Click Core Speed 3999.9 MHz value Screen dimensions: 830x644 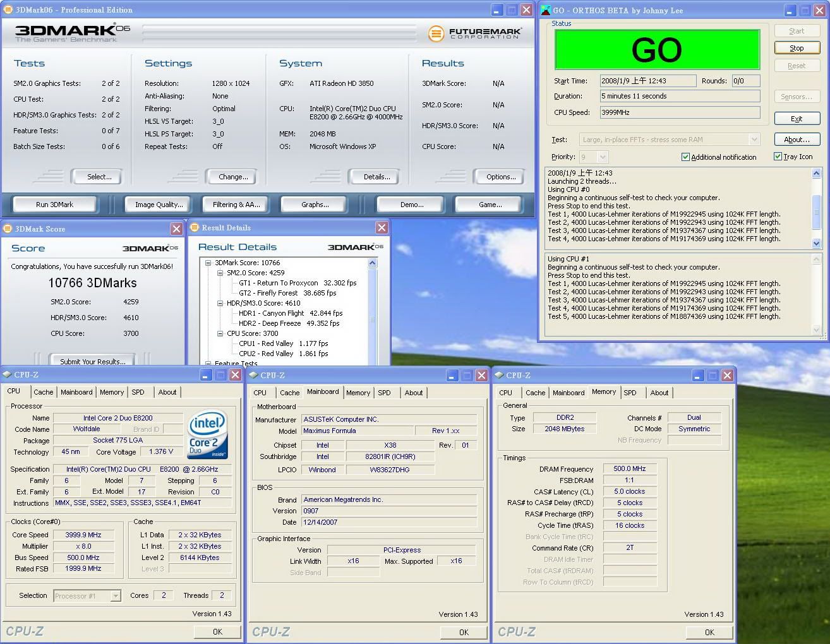pyautogui.click(x=83, y=535)
